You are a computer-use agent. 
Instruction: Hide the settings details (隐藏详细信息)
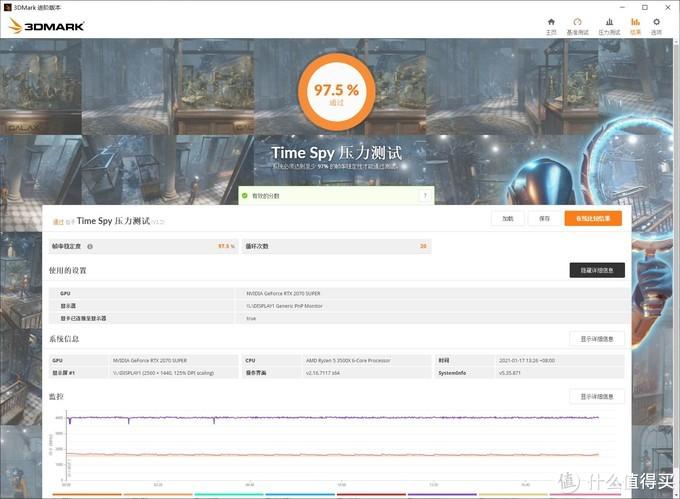[596, 270]
